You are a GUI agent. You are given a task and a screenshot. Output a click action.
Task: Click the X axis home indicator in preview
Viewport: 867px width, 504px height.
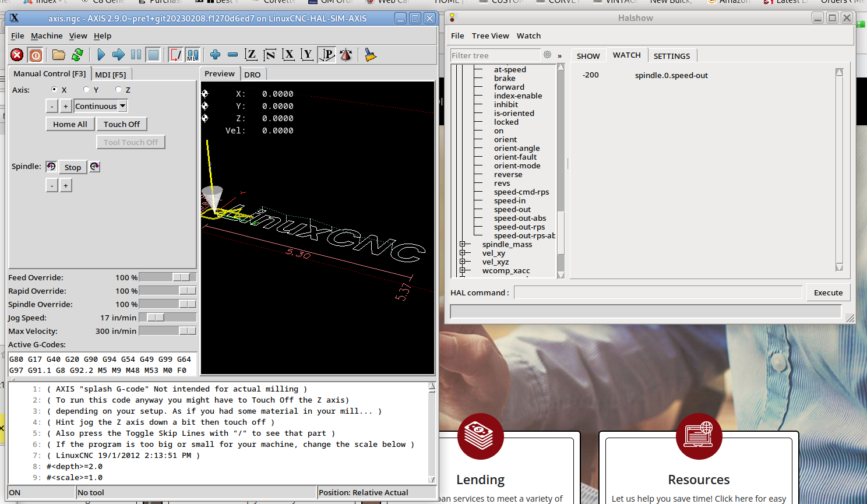tap(205, 94)
